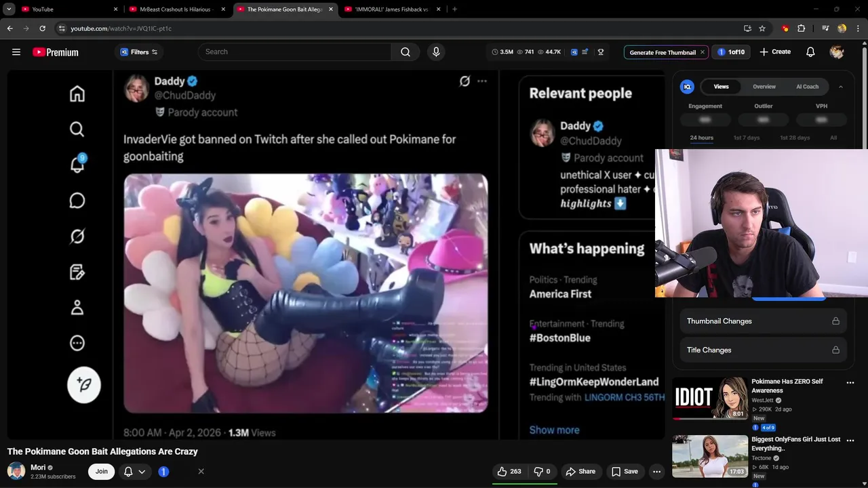868x488 pixels.
Task: Select the All time range
Action: [x=833, y=138]
